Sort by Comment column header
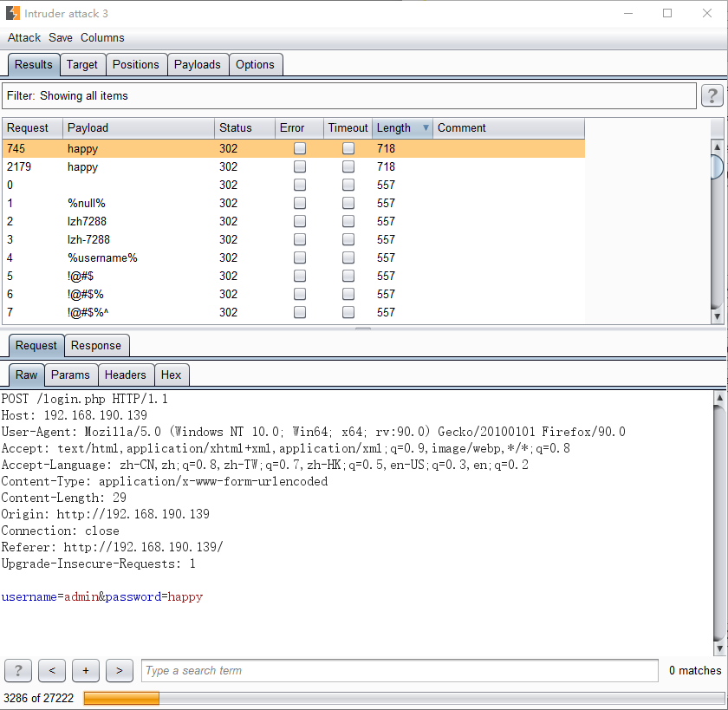This screenshot has height=710, width=728. tap(509, 127)
